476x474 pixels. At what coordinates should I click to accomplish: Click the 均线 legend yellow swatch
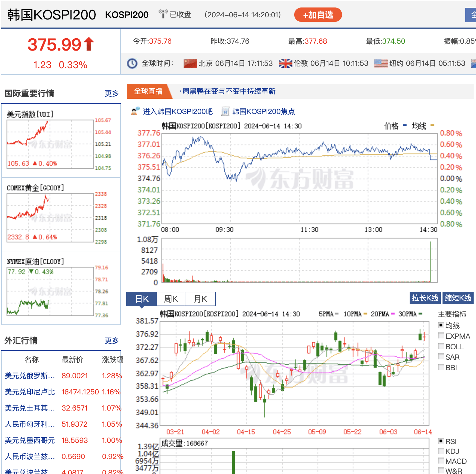pyautogui.click(x=432, y=125)
